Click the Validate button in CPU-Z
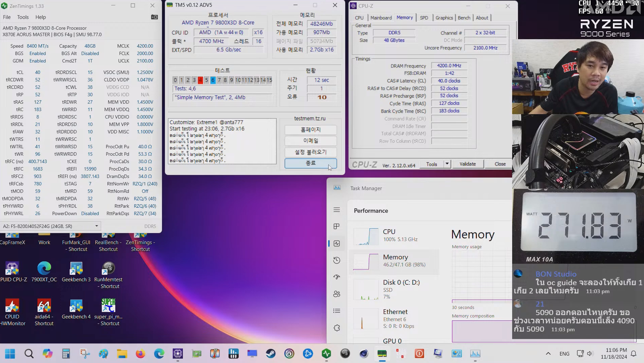The image size is (644, 363). (x=468, y=164)
